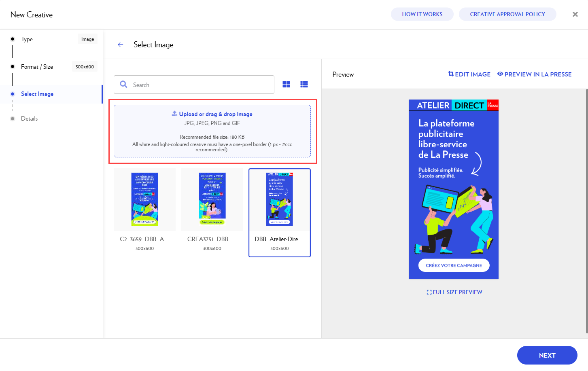This screenshot has width=588, height=371.
Task: Select the CREA3751_DBB image thumbnail
Action: tap(212, 199)
